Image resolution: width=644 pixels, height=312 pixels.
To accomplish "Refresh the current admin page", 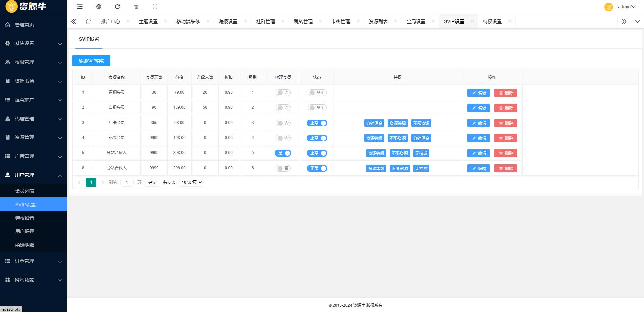I will (x=117, y=7).
